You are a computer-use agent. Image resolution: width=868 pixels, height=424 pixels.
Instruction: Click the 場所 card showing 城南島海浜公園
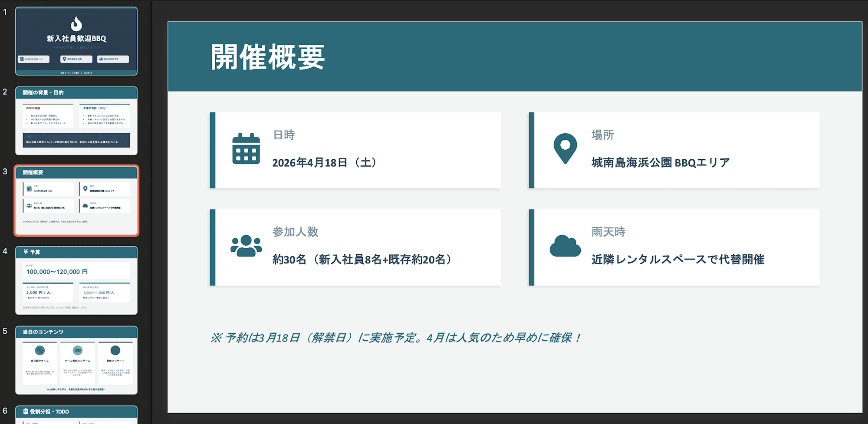[x=673, y=150]
